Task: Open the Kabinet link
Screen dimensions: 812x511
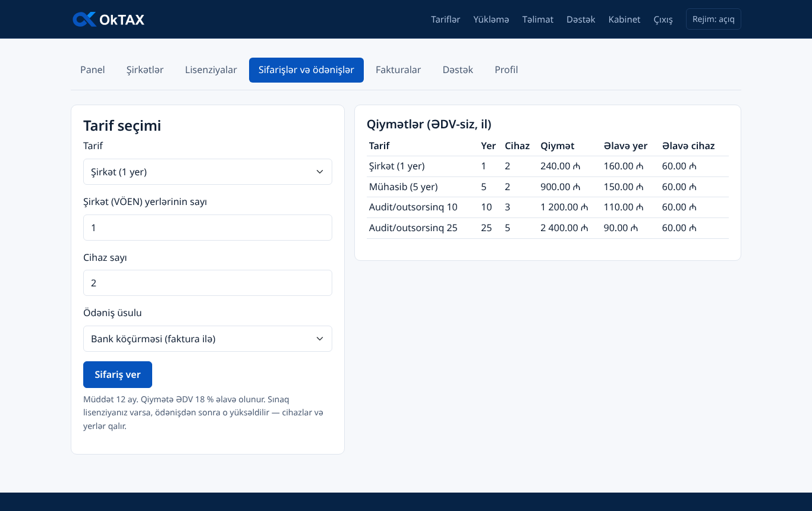Action: (x=624, y=20)
